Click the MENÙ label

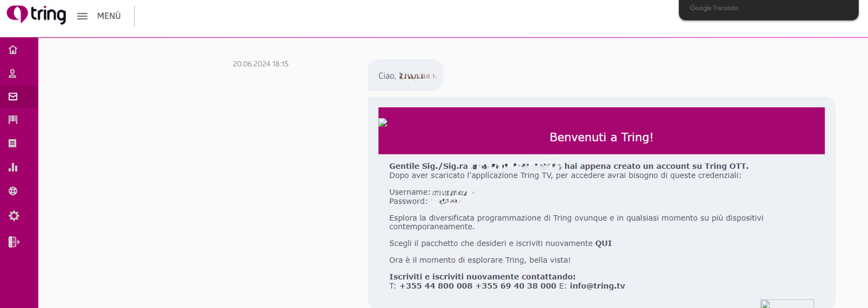[109, 16]
